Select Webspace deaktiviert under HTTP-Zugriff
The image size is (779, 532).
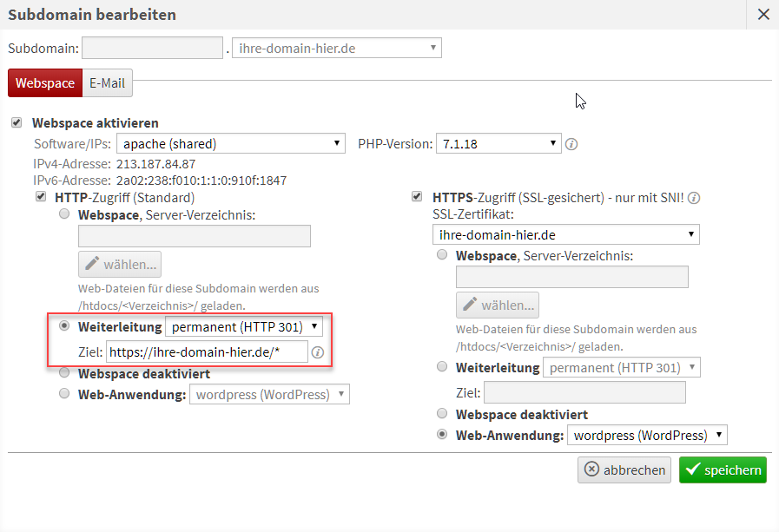[x=64, y=374]
